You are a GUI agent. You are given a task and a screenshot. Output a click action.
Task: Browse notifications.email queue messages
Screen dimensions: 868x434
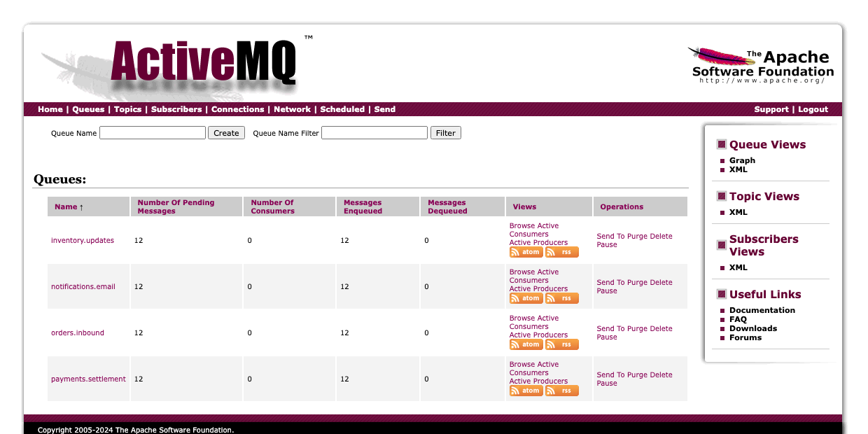pyautogui.click(x=521, y=272)
